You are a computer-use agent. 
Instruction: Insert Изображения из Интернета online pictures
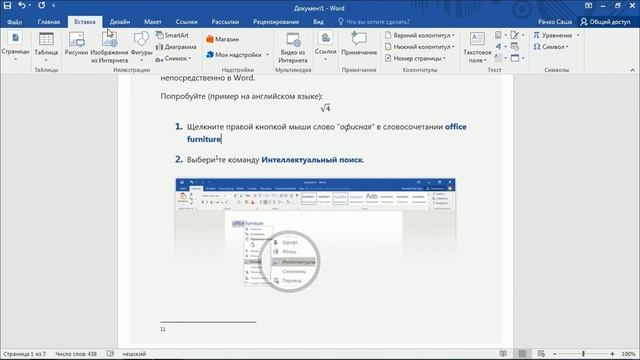(x=109, y=47)
